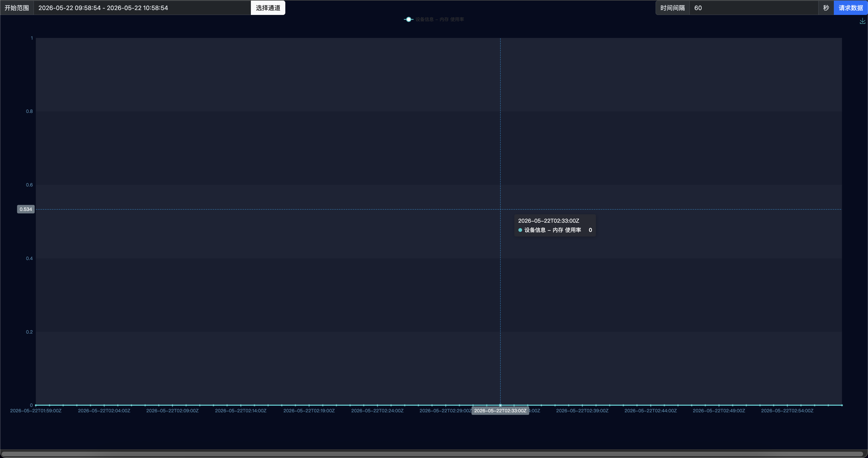Click the 秒 unit label

point(826,8)
